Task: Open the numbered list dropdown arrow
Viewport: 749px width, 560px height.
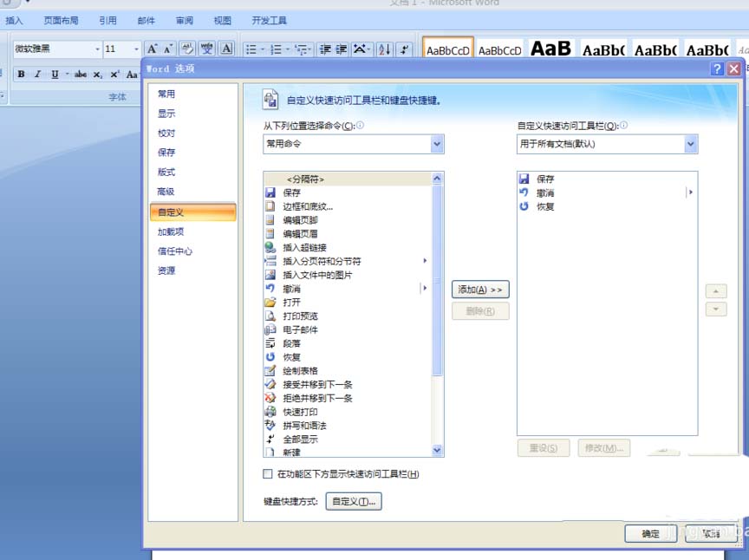Action: (287, 49)
